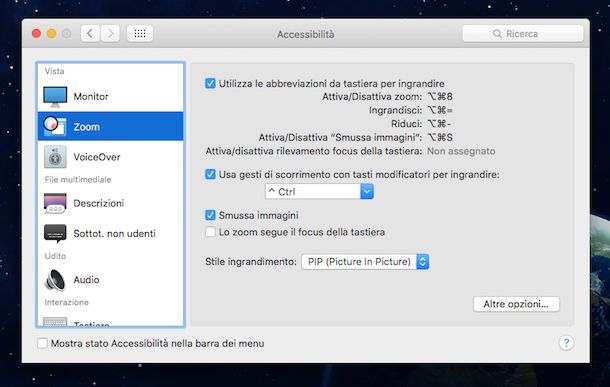Uncheck 'Usa gesti di scorrimento' checkbox

[210, 174]
